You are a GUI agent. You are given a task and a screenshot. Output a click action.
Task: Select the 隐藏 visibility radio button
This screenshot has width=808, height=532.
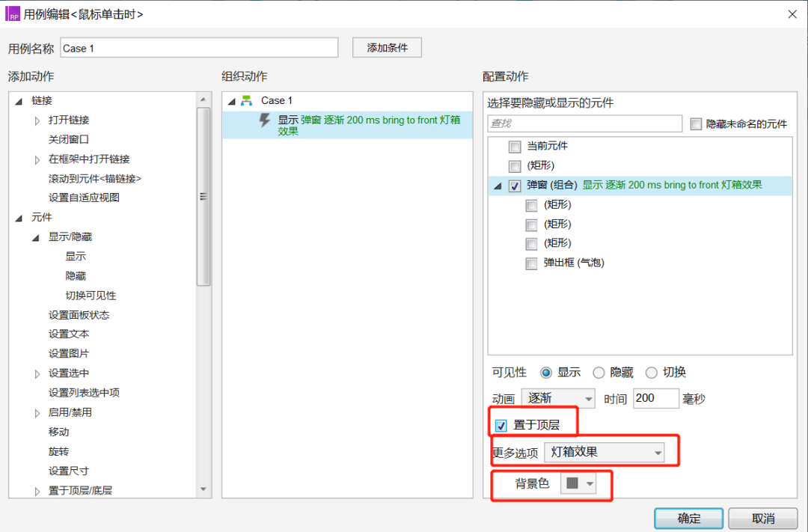[x=599, y=373]
